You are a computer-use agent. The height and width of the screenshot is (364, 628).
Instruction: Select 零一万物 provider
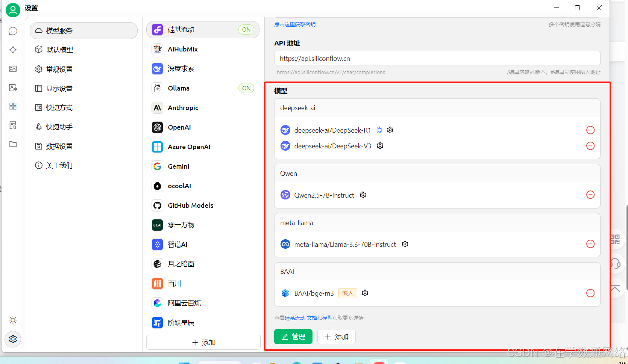point(203,225)
